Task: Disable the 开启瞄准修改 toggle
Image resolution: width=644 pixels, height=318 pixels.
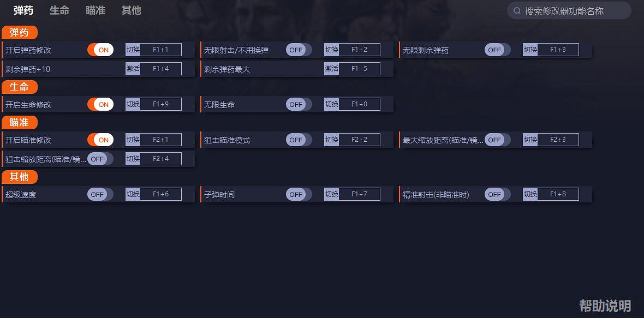Action: click(x=101, y=139)
